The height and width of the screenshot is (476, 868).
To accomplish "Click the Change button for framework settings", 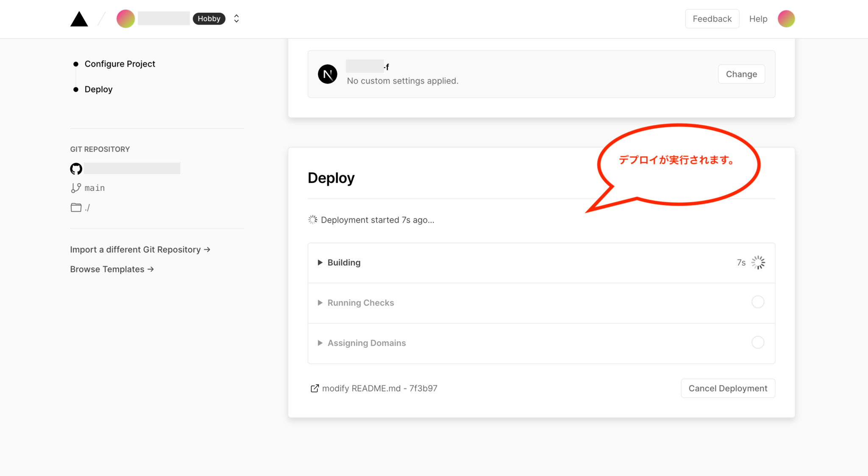I will (x=741, y=74).
